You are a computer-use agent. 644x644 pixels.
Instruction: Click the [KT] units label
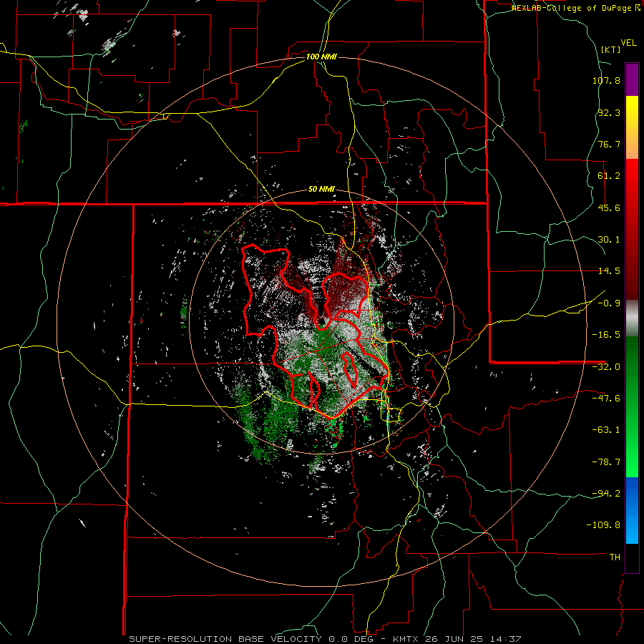(x=611, y=49)
